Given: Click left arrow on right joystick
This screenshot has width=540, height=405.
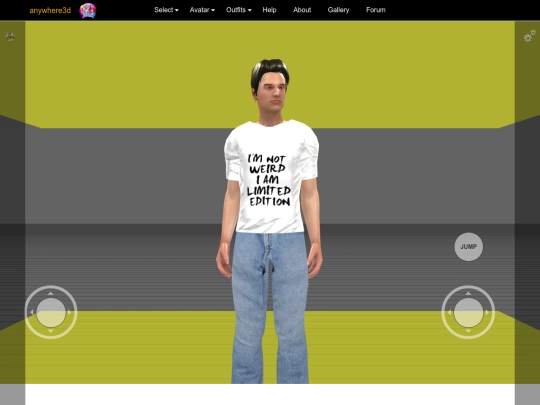Looking at the screenshot, I should (449, 312).
